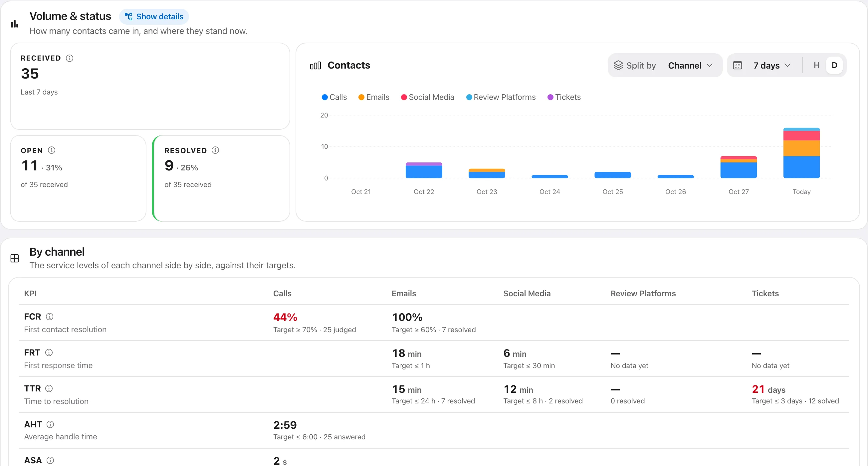868x466 pixels.
Task: Toggle Tickets series in chart legend
Action: tap(564, 97)
